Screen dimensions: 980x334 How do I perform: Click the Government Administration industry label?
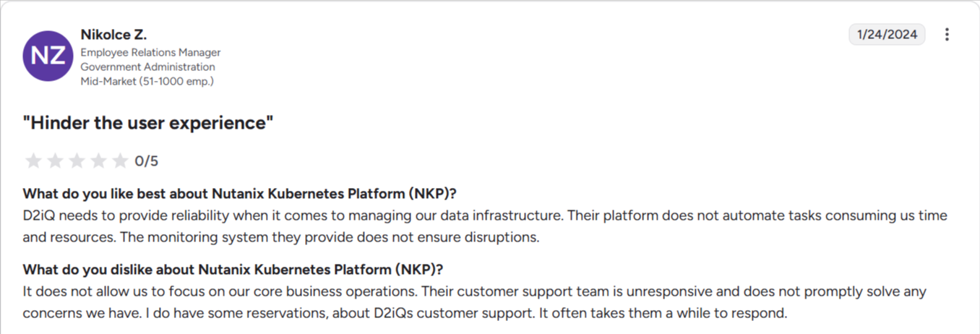click(x=147, y=67)
